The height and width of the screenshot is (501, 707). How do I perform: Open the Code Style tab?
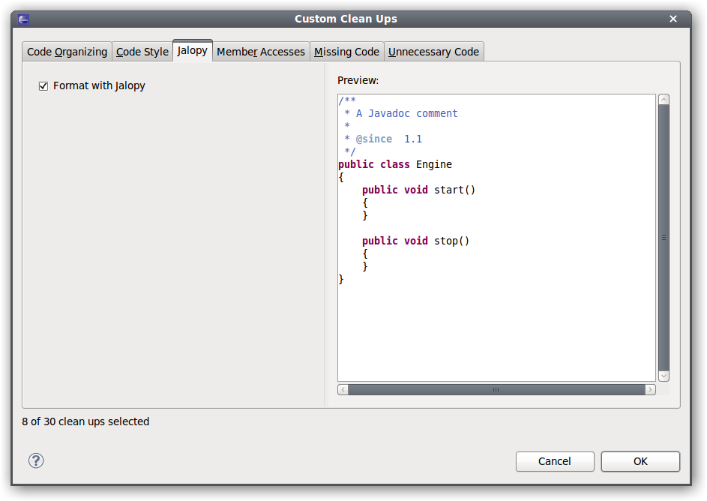pos(142,52)
